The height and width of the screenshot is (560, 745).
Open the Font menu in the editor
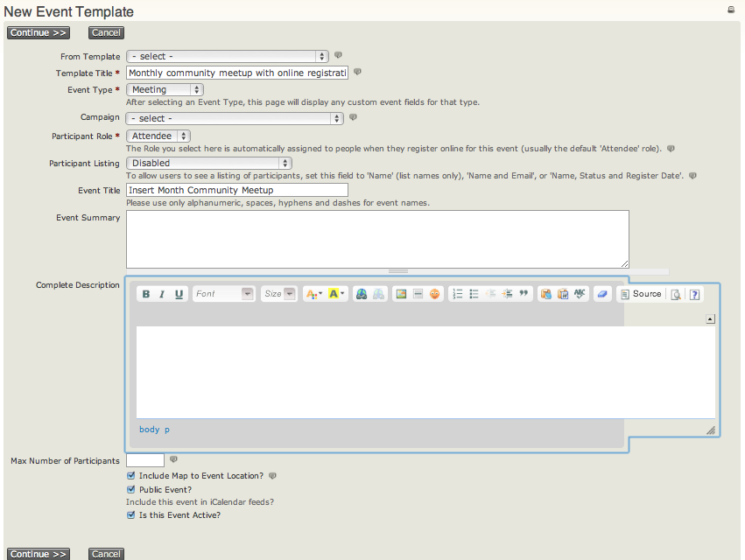(x=223, y=294)
